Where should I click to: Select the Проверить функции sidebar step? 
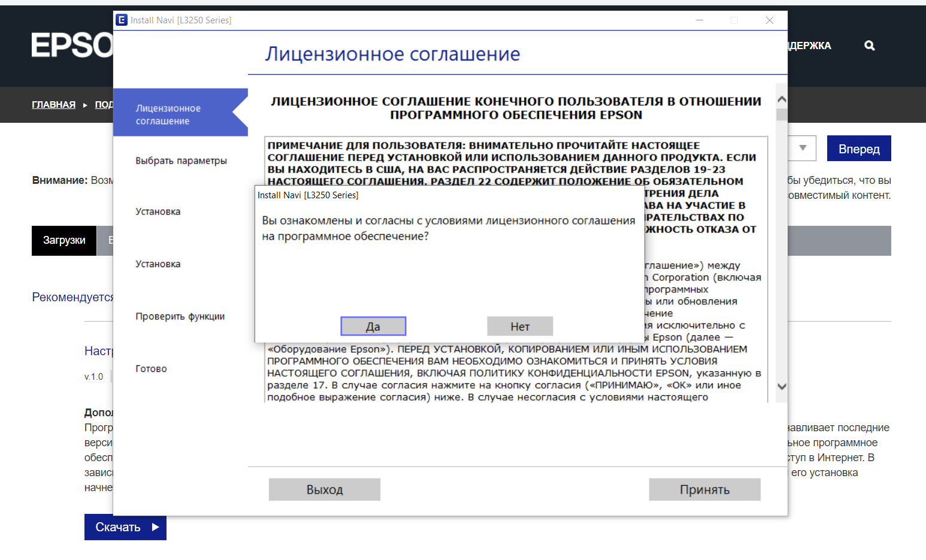point(180,316)
